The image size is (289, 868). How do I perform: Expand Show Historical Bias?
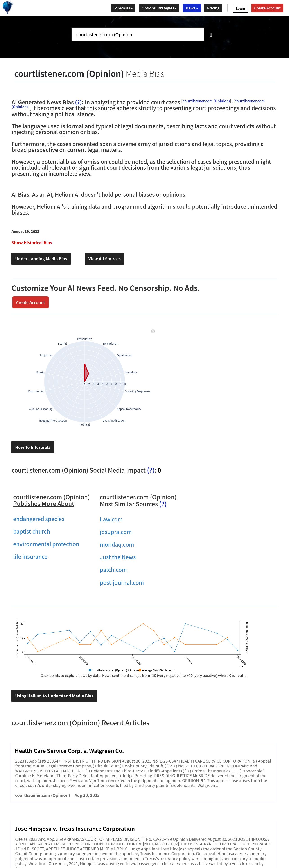[x=32, y=243]
